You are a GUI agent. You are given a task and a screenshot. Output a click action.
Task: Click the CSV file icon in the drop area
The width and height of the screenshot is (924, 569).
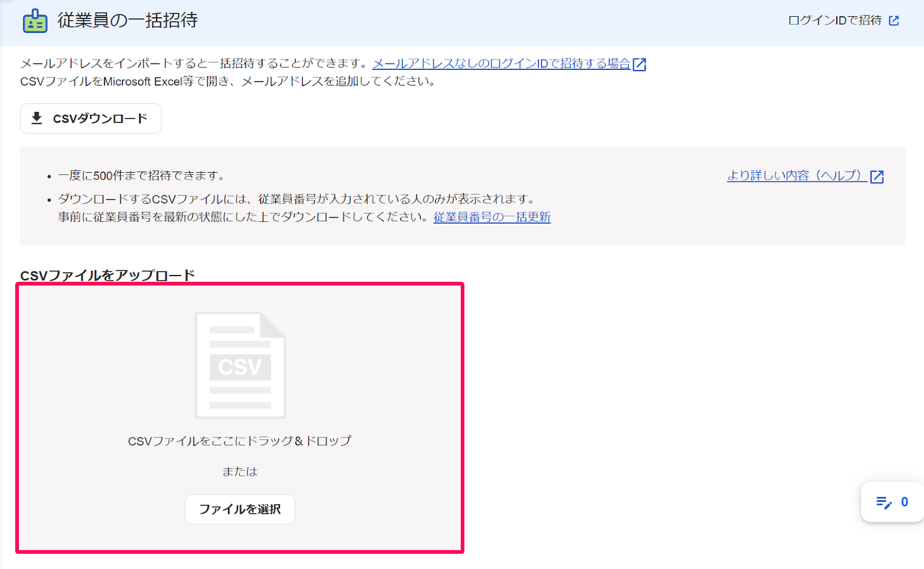tap(240, 365)
